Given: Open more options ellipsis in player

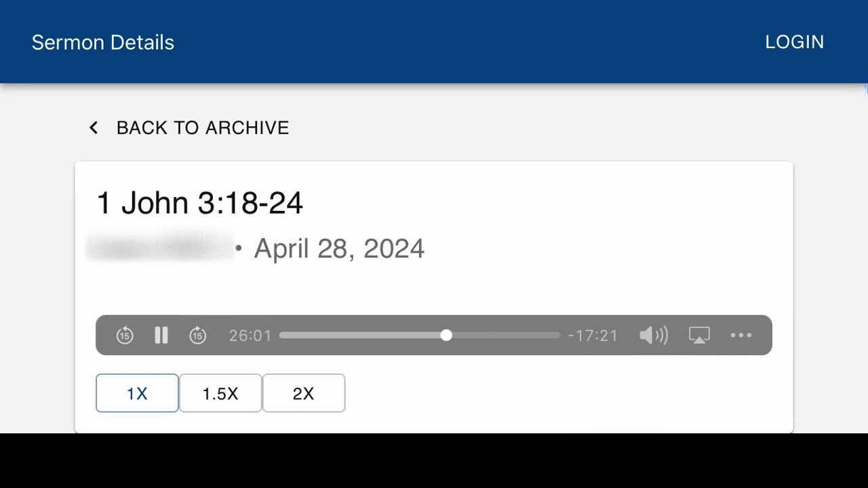Looking at the screenshot, I should tap(741, 335).
